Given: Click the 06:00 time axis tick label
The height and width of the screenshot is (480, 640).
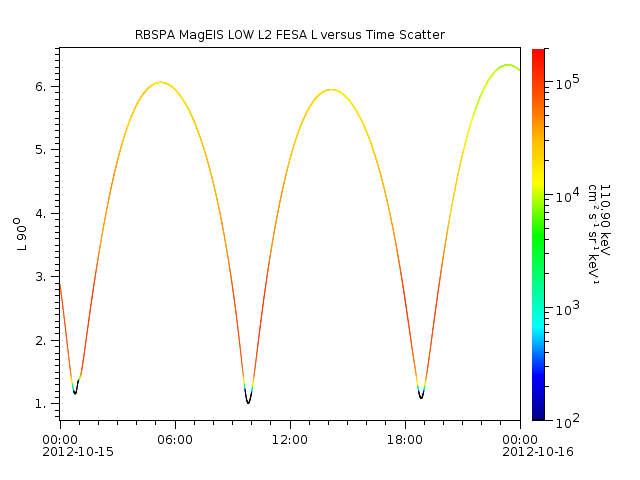Looking at the screenshot, I should tap(174, 438).
